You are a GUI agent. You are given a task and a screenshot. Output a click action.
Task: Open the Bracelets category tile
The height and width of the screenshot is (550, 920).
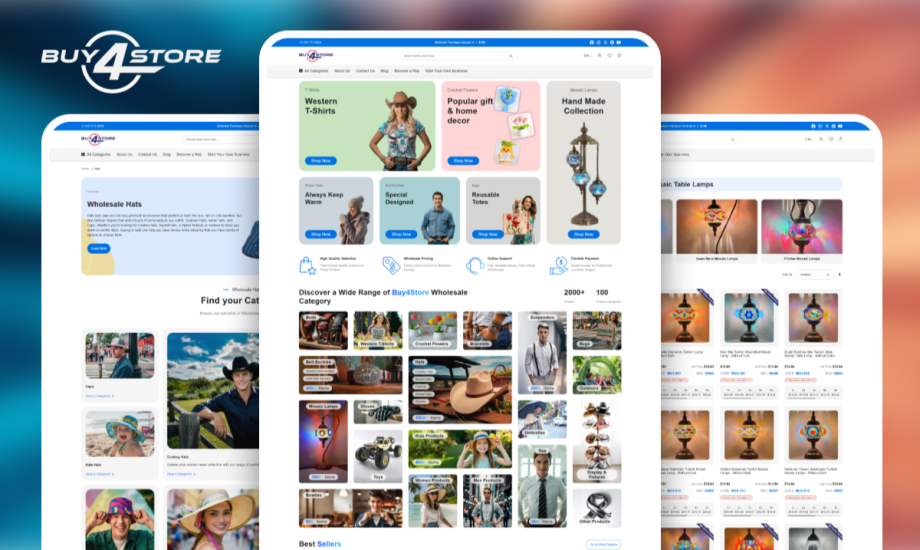[x=487, y=330]
